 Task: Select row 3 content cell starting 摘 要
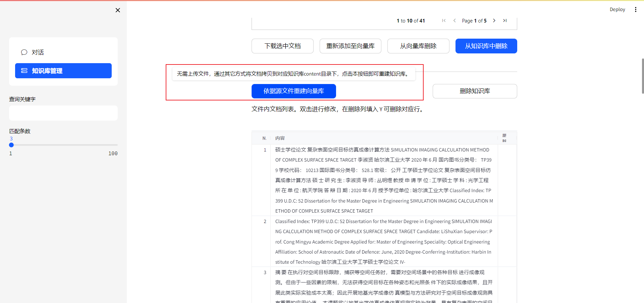(384, 285)
